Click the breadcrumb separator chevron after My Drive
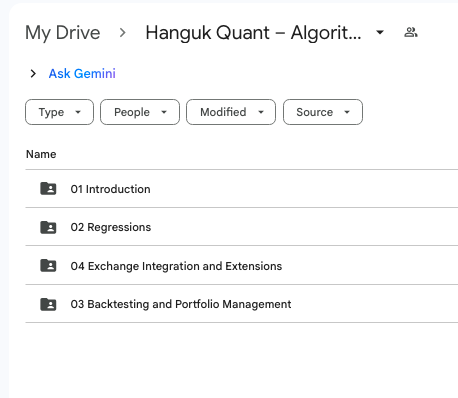Screen dimensions: 458x398 click(x=123, y=33)
